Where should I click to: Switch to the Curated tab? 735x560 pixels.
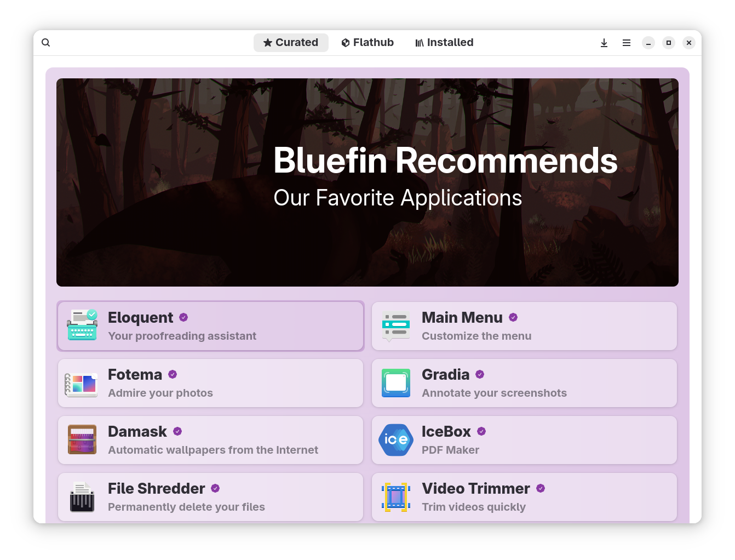pyautogui.click(x=291, y=43)
